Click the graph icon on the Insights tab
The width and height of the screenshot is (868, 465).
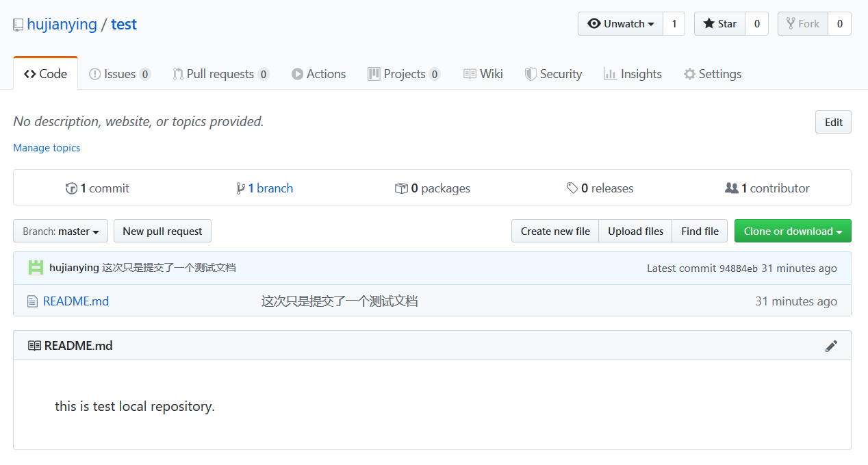610,74
